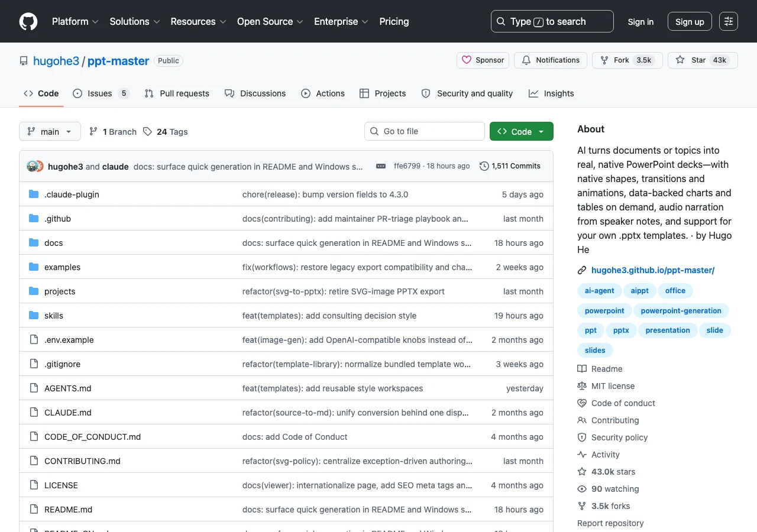View the Insights tab
The width and height of the screenshot is (757, 532).
551,93
